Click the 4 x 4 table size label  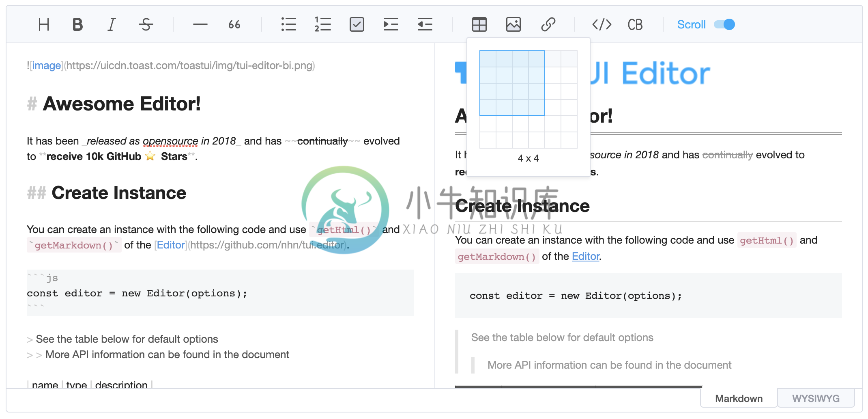click(528, 158)
